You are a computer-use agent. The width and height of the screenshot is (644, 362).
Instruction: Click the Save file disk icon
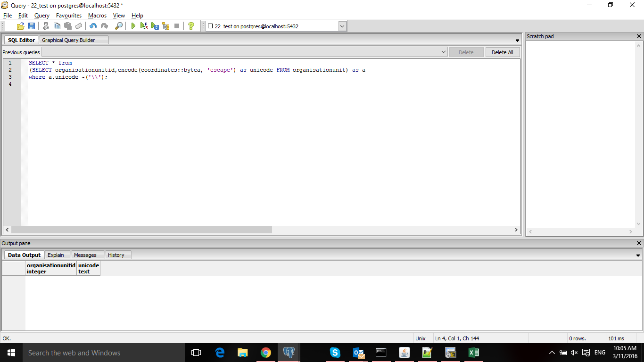click(32, 26)
